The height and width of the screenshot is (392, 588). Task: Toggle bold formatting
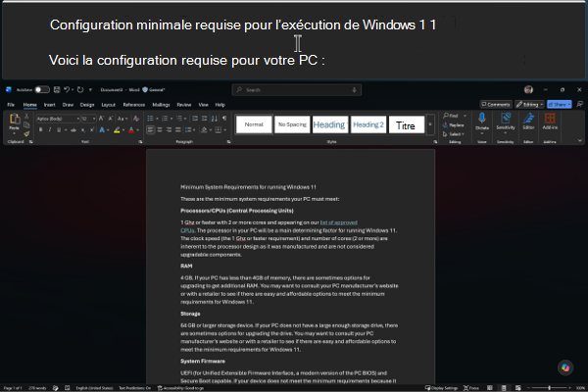click(40, 129)
